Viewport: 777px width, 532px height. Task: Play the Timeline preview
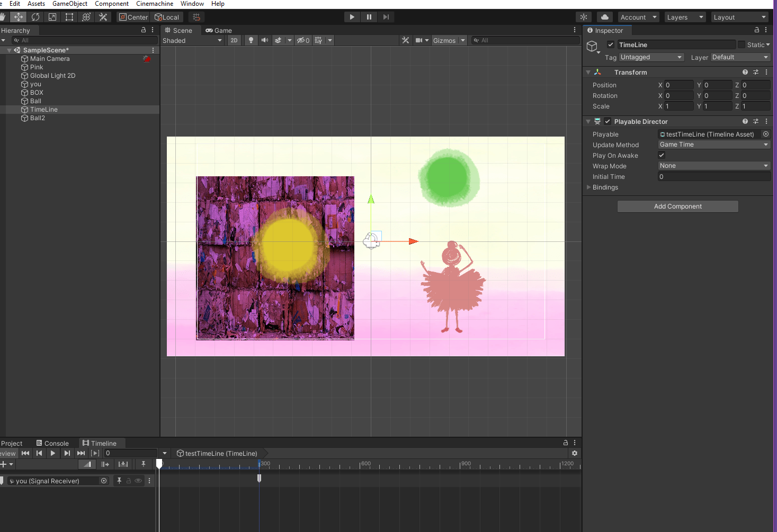pyautogui.click(x=53, y=453)
